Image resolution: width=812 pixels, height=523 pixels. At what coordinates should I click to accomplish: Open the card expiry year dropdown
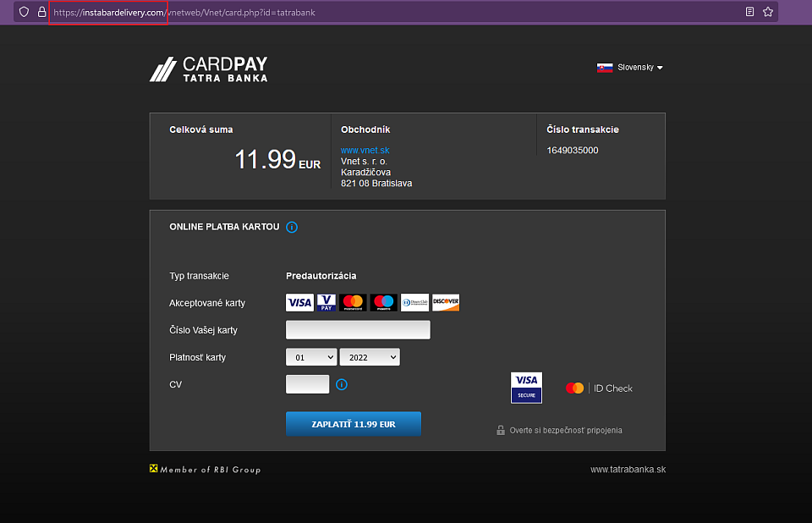point(370,357)
